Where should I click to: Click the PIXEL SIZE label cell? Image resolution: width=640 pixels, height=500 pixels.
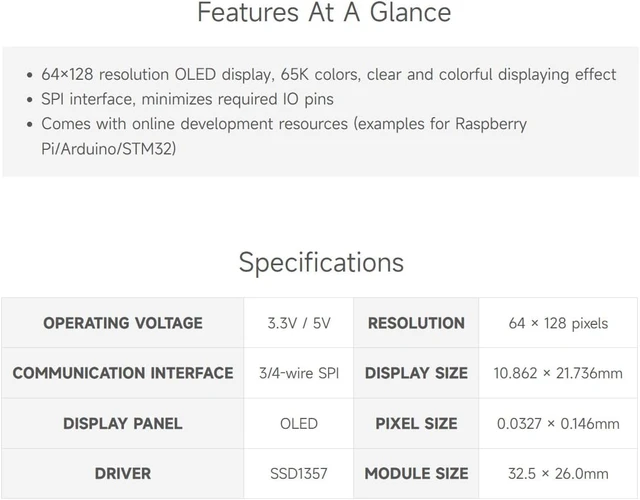point(416,423)
